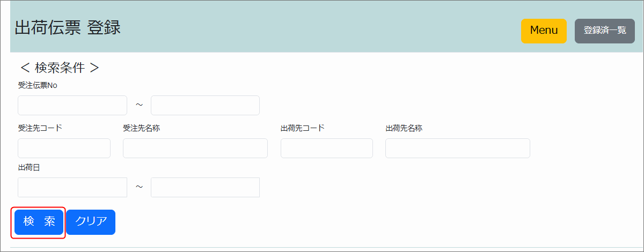Viewport: 644px width, 252px height.
Task: Focus the starting 受注伝票No input field
Action: 72,105
